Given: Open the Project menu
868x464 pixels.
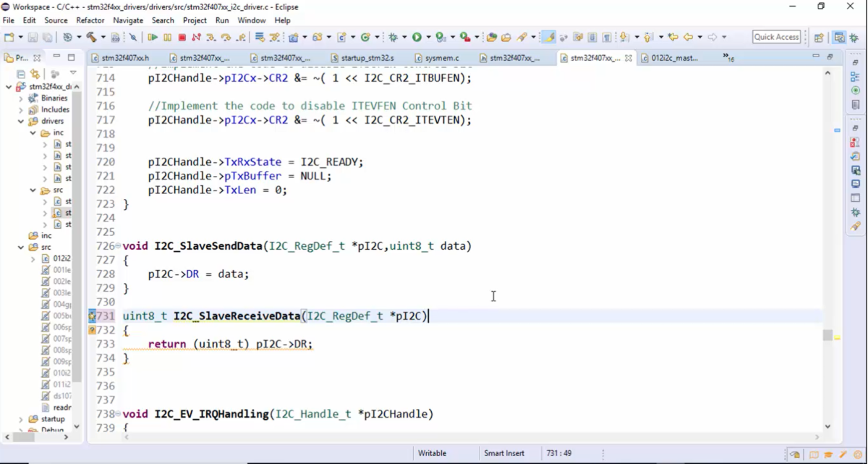Looking at the screenshot, I should [x=195, y=20].
